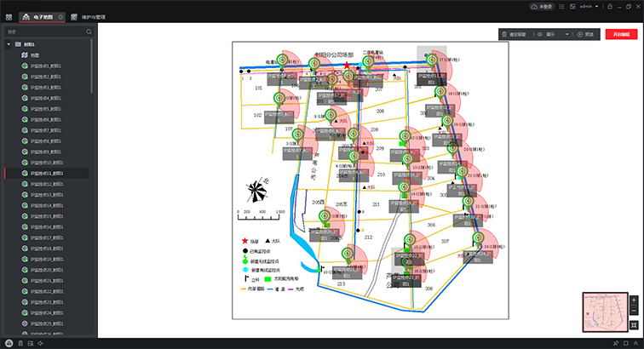
Task: Open the main menu grid icon
Action: [9, 16]
